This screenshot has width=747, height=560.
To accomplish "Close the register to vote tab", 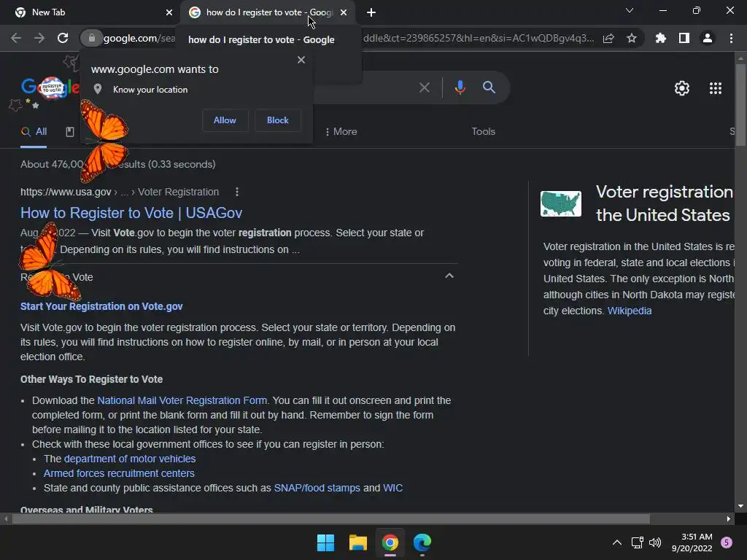I will (x=344, y=12).
